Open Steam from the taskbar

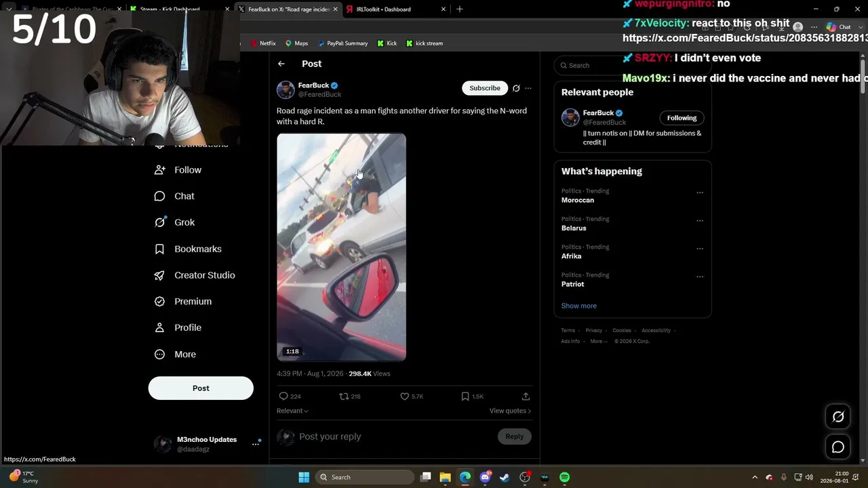pyautogui.click(x=505, y=477)
